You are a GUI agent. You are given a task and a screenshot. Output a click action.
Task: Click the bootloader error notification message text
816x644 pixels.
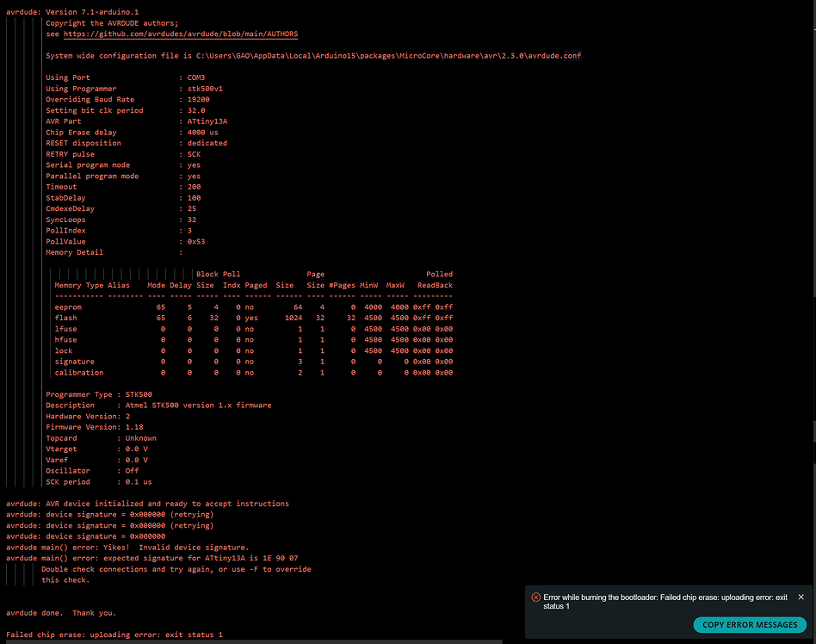665,602
